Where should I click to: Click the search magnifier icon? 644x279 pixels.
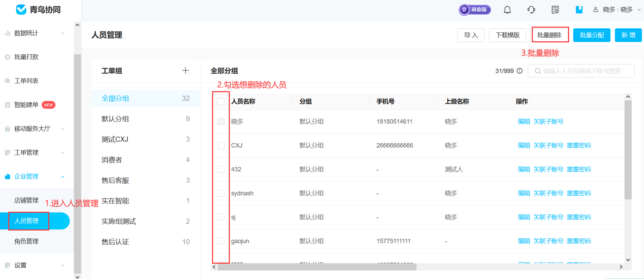pos(538,71)
